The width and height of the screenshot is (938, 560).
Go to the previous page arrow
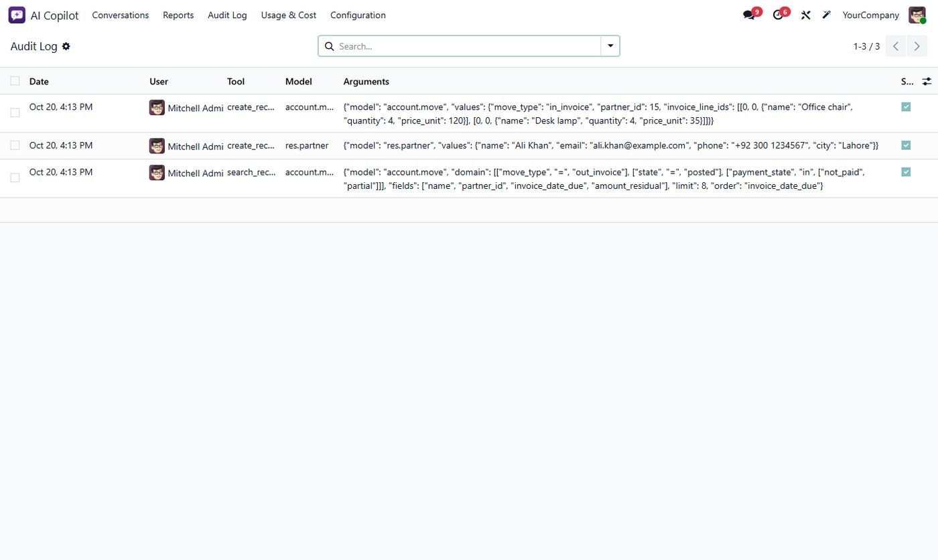pyautogui.click(x=896, y=46)
